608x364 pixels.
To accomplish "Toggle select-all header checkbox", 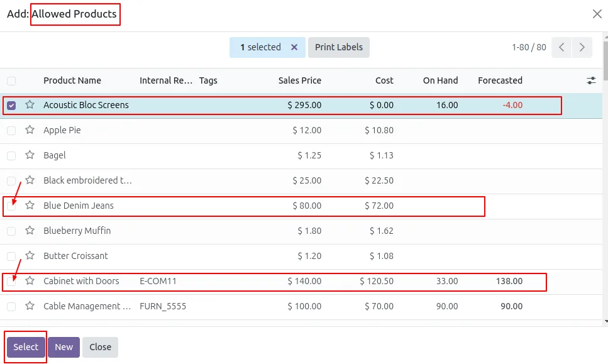I will click(11, 80).
